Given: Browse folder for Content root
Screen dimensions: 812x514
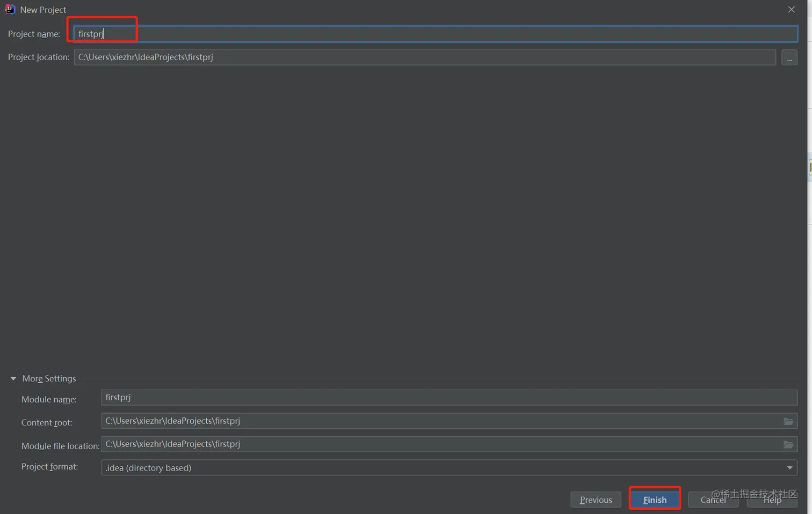Looking at the screenshot, I should pos(788,421).
